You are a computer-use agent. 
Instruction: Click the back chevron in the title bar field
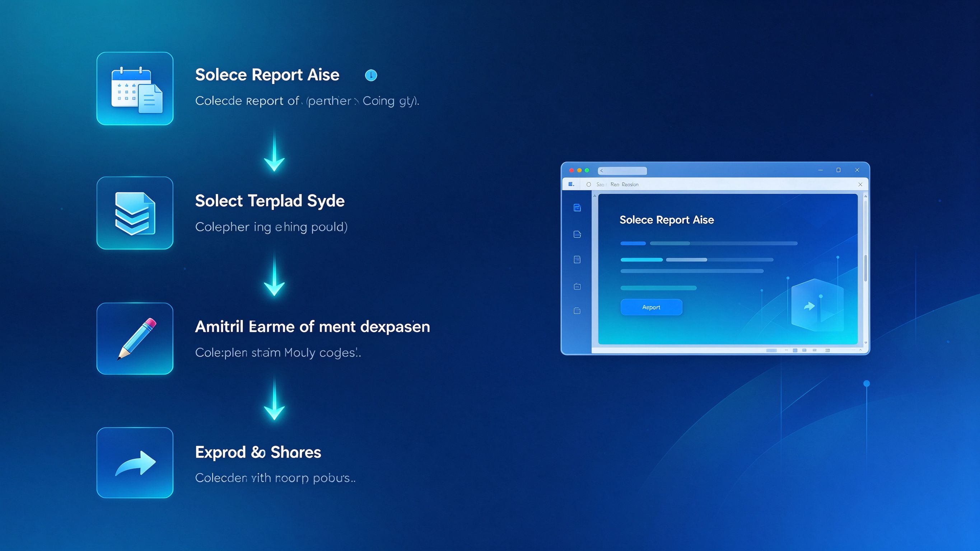point(602,171)
